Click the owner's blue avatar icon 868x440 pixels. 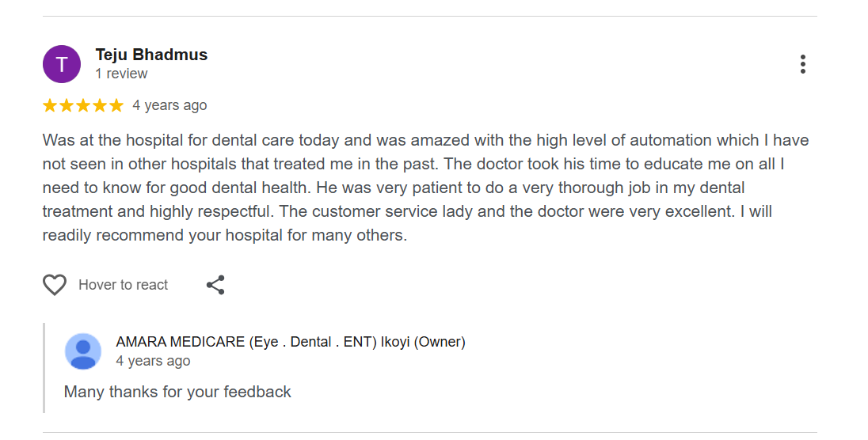click(x=83, y=351)
